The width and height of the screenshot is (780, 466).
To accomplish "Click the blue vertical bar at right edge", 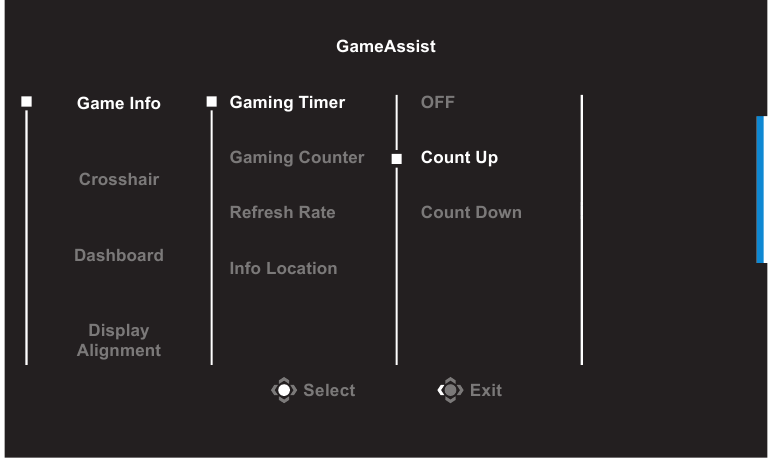I will coord(761,189).
